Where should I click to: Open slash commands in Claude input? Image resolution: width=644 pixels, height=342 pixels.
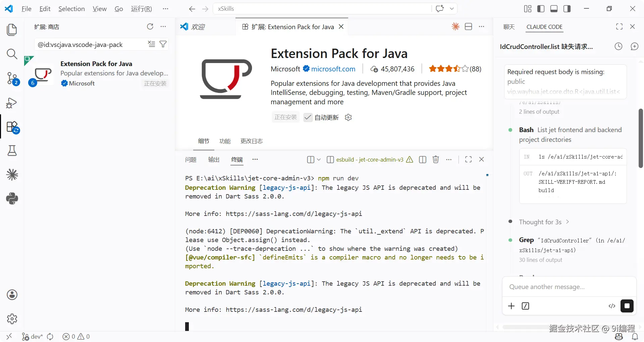click(x=526, y=306)
